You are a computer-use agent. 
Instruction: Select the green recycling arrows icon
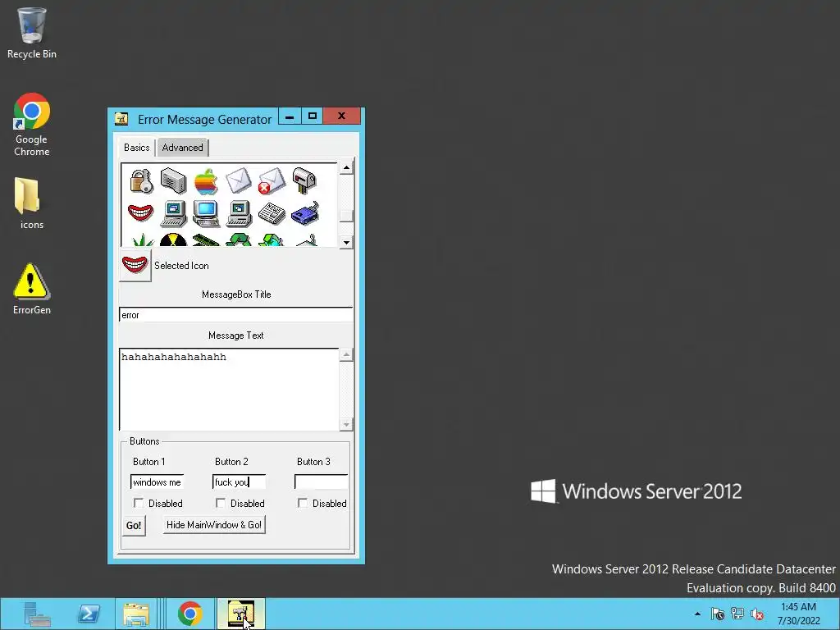(239, 240)
